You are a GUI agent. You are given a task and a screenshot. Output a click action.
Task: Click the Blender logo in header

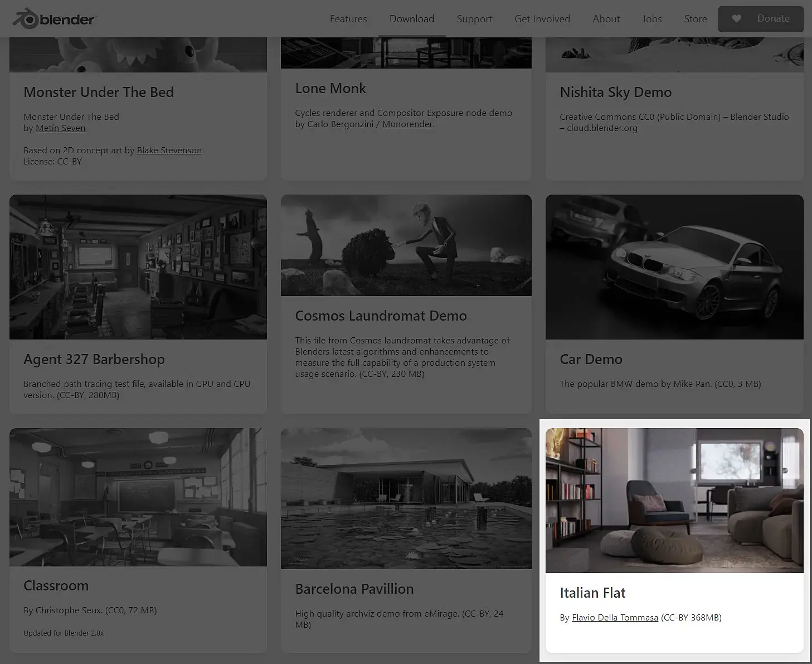point(54,19)
